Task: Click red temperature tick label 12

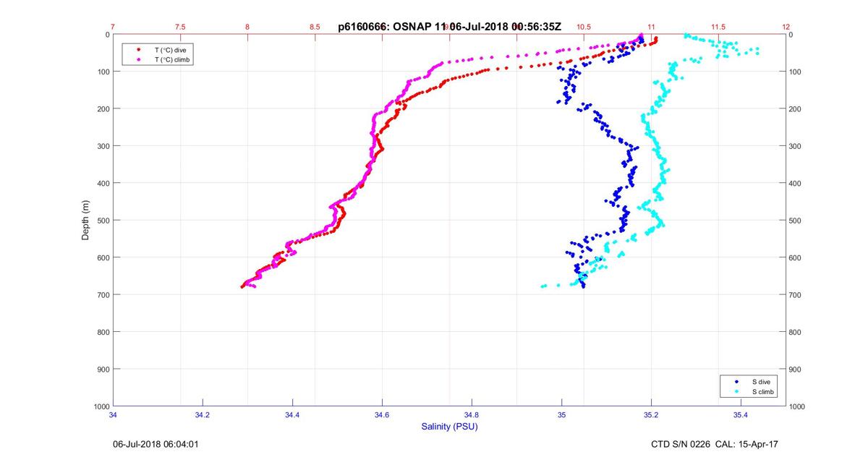Action: pyautogui.click(x=786, y=27)
